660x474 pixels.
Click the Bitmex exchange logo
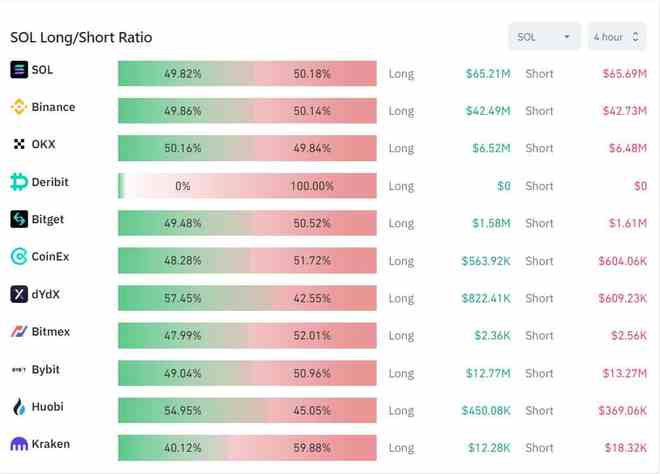19,332
